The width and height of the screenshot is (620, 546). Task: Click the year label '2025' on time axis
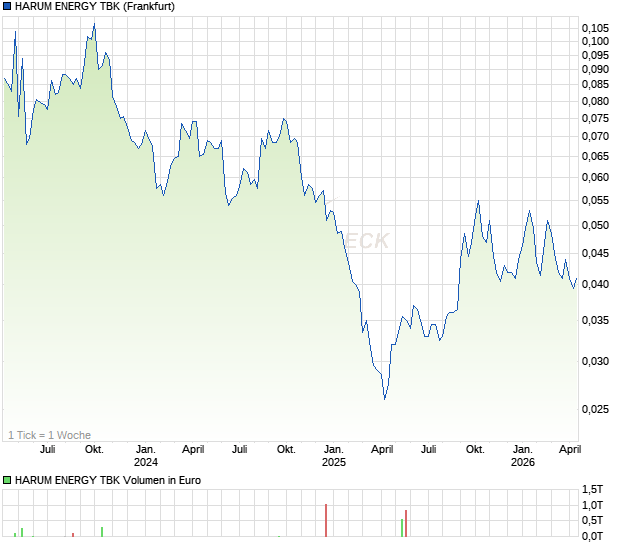[334, 462]
